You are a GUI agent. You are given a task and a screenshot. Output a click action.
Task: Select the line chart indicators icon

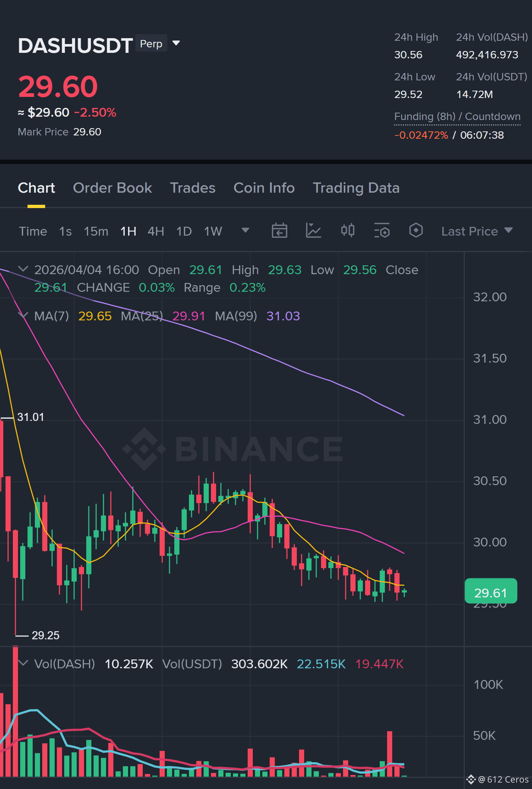(x=313, y=231)
